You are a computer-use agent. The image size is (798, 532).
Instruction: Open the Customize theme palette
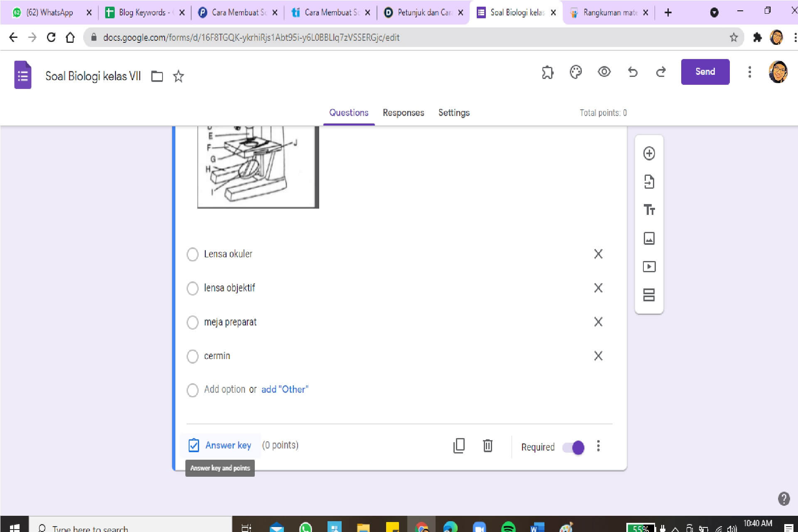coord(576,72)
